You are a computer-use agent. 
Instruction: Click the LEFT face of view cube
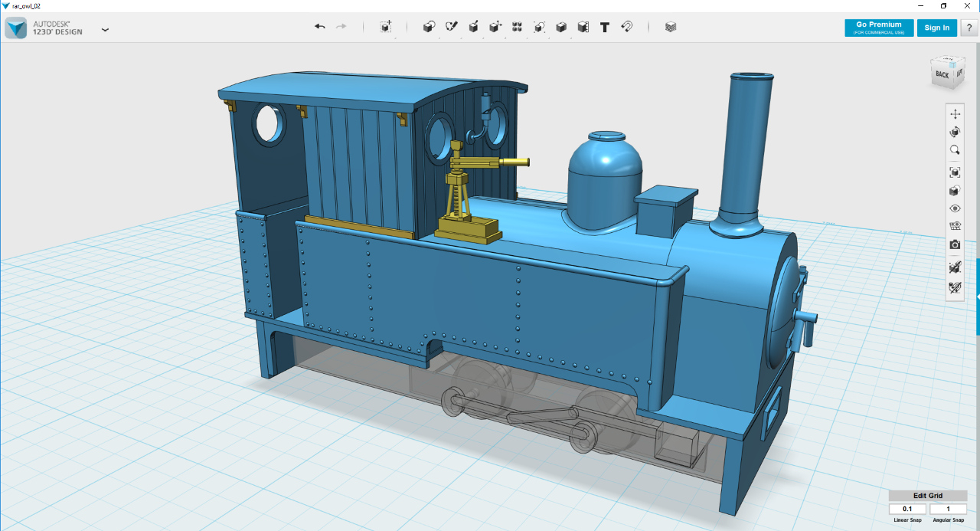tap(959, 71)
